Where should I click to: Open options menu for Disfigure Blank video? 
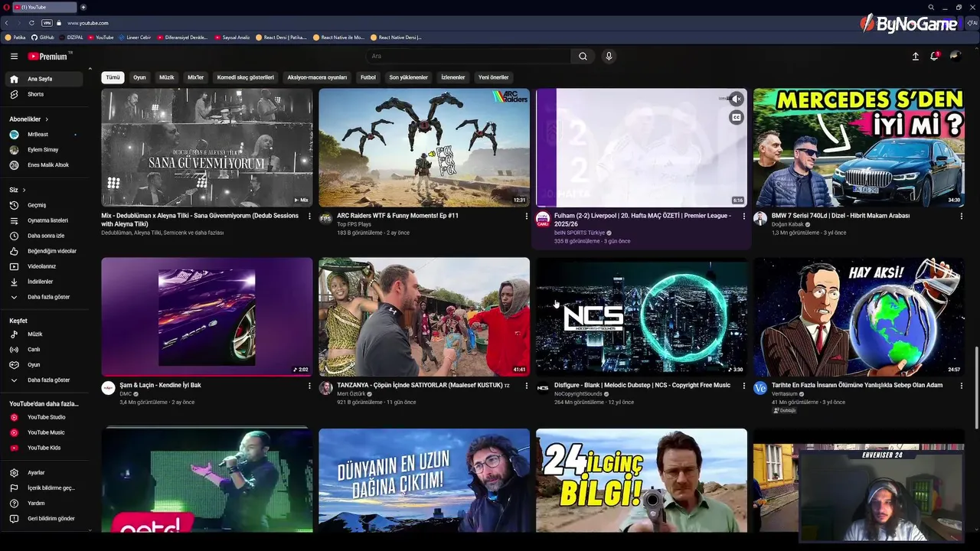click(744, 386)
